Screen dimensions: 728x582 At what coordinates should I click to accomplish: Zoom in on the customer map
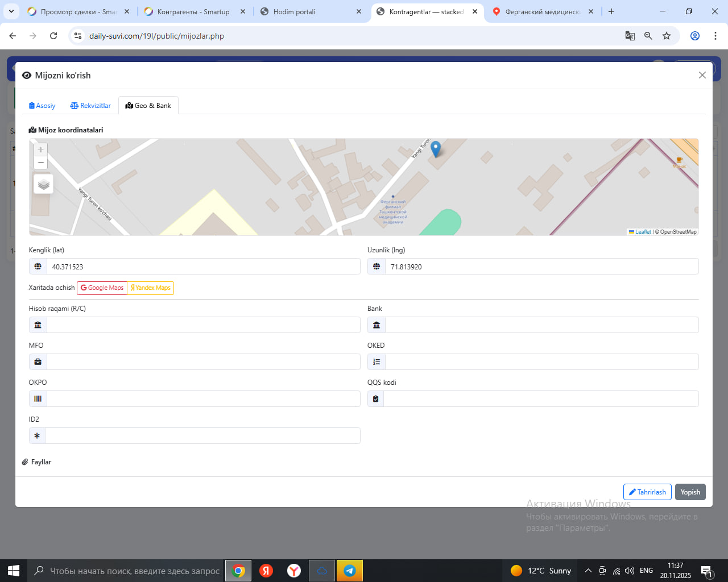point(40,149)
